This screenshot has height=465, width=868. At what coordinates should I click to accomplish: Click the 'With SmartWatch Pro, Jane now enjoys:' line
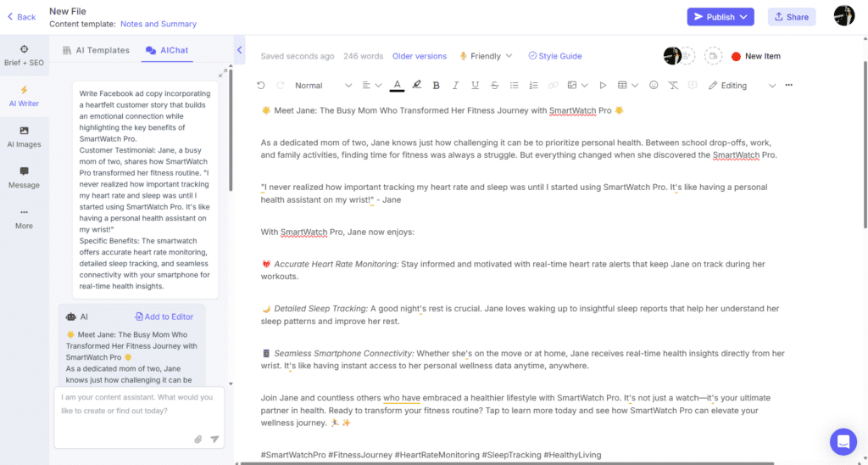pyautogui.click(x=337, y=232)
